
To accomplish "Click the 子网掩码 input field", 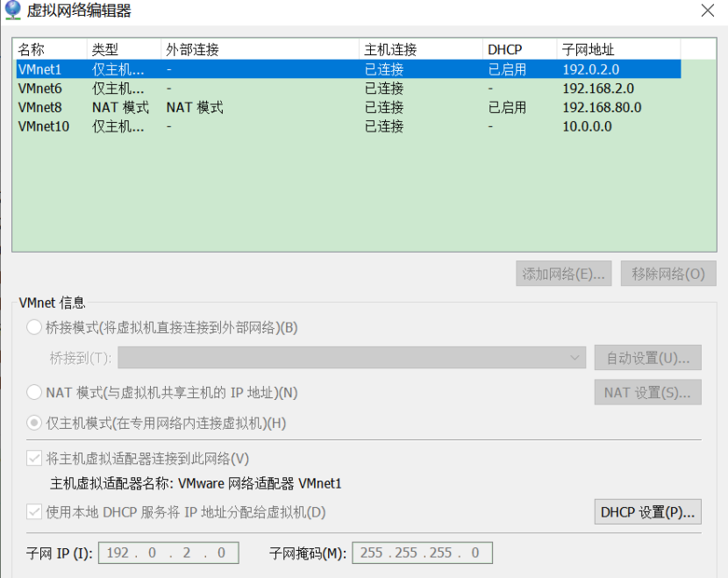I will [422, 553].
